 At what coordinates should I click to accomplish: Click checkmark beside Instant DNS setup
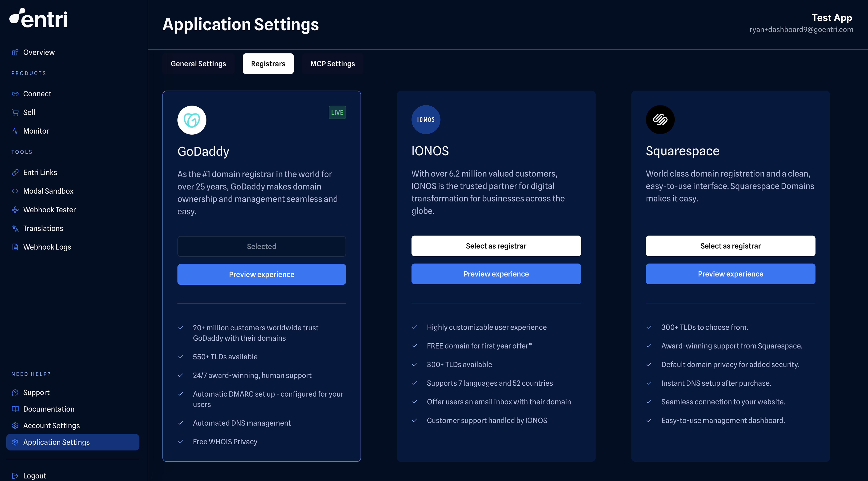[649, 383]
